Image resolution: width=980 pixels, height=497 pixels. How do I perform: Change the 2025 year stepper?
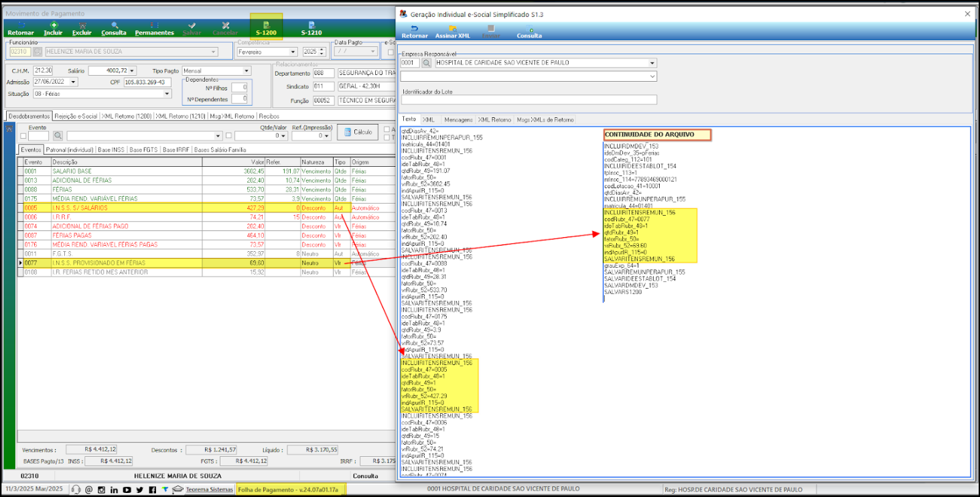323,52
